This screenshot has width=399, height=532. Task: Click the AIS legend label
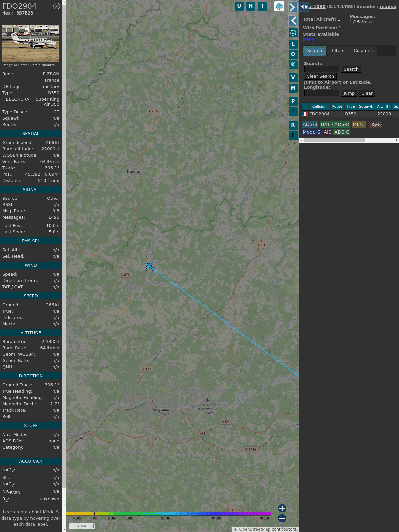click(327, 132)
